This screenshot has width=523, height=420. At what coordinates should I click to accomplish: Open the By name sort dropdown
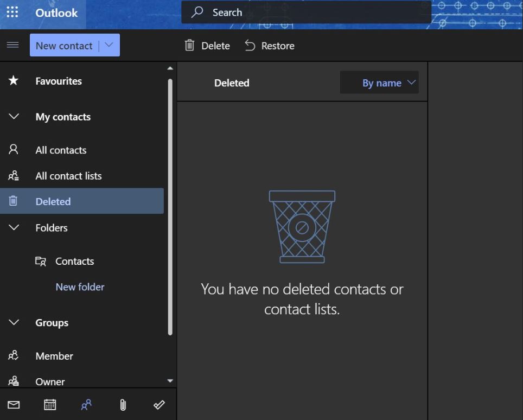[x=379, y=82]
